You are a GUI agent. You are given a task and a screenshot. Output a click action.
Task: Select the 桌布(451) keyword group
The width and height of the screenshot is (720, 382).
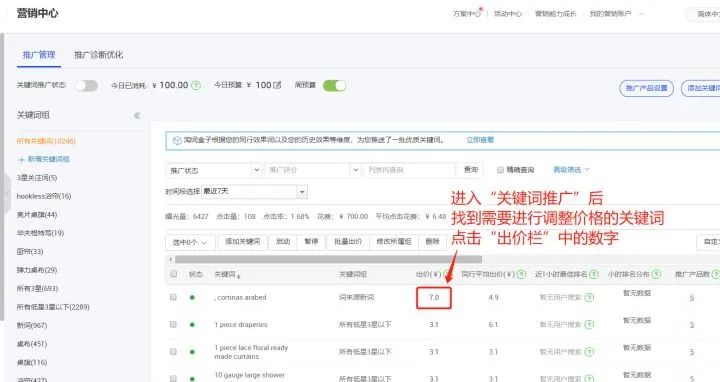[32, 344]
